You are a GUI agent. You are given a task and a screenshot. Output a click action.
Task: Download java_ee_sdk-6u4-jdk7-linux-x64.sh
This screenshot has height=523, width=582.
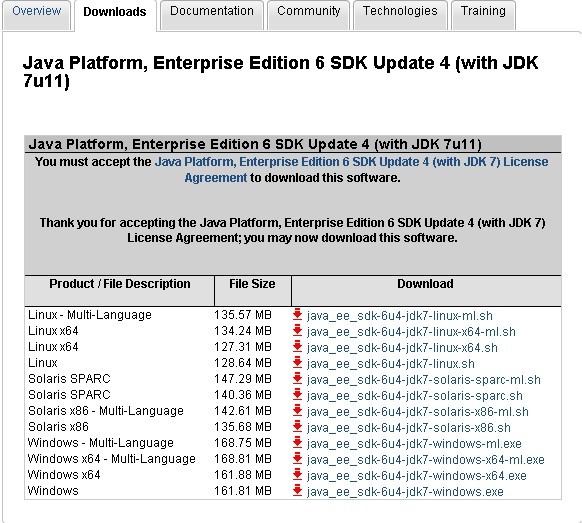pos(402,348)
